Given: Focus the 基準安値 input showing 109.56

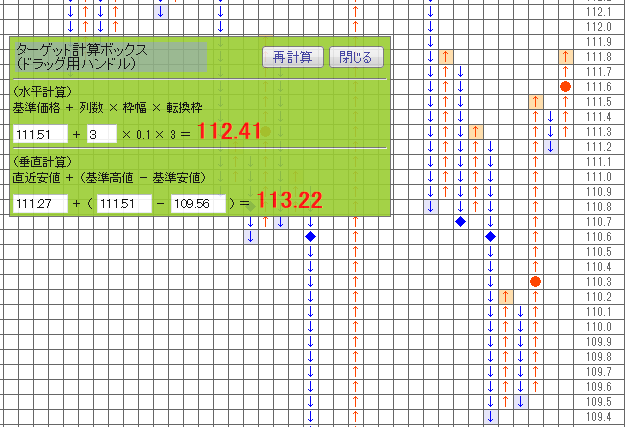Looking at the screenshot, I should [198, 204].
